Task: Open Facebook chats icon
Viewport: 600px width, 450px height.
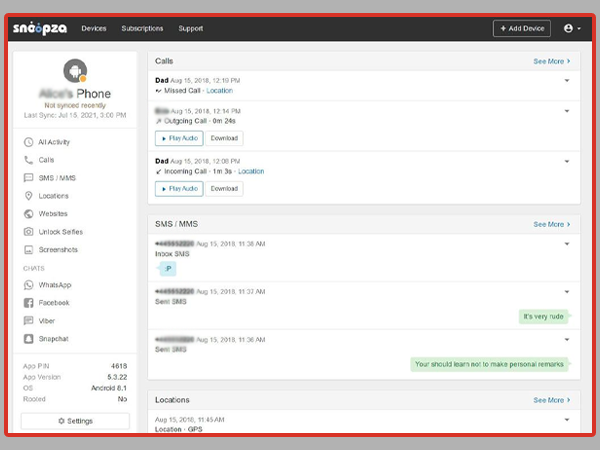Action: (x=28, y=303)
